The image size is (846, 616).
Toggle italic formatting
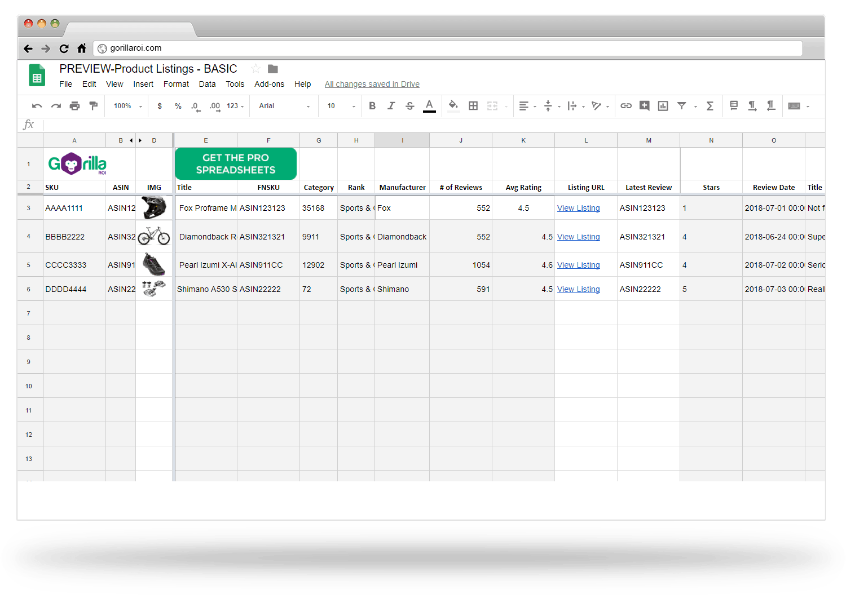tap(391, 106)
